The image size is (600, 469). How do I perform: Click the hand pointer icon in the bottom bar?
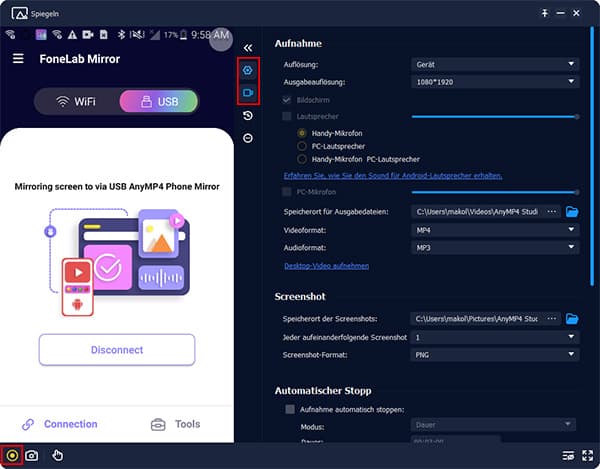pyautogui.click(x=57, y=455)
